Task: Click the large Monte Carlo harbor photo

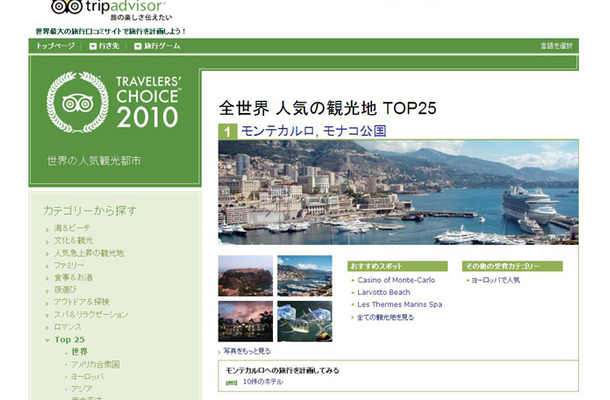Action: [x=398, y=192]
